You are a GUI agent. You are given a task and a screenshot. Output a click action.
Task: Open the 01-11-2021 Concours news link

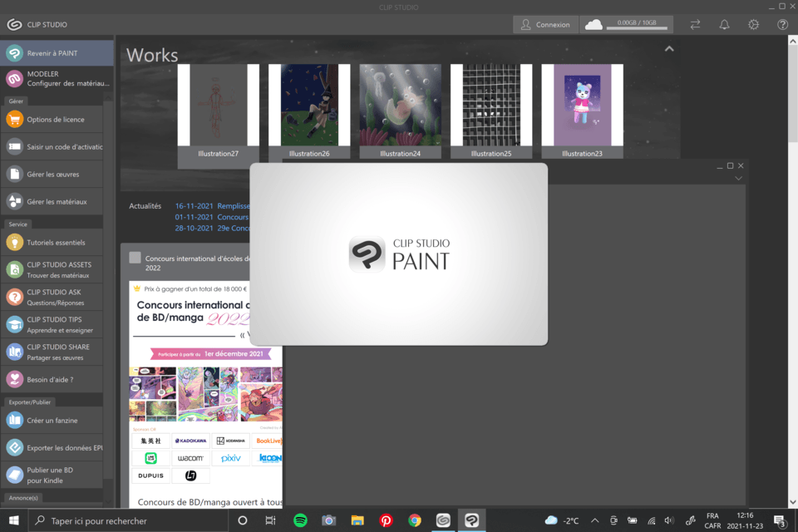pos(212,217)
